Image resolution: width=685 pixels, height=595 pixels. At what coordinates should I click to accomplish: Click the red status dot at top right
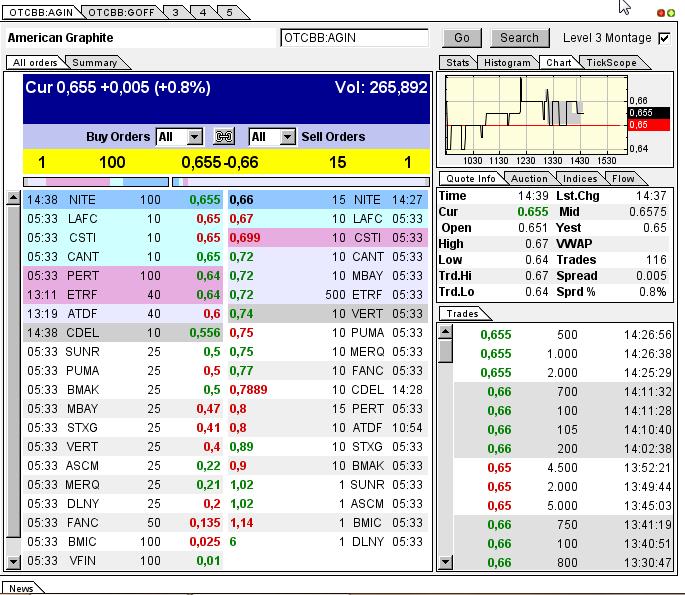click(660, 13)
